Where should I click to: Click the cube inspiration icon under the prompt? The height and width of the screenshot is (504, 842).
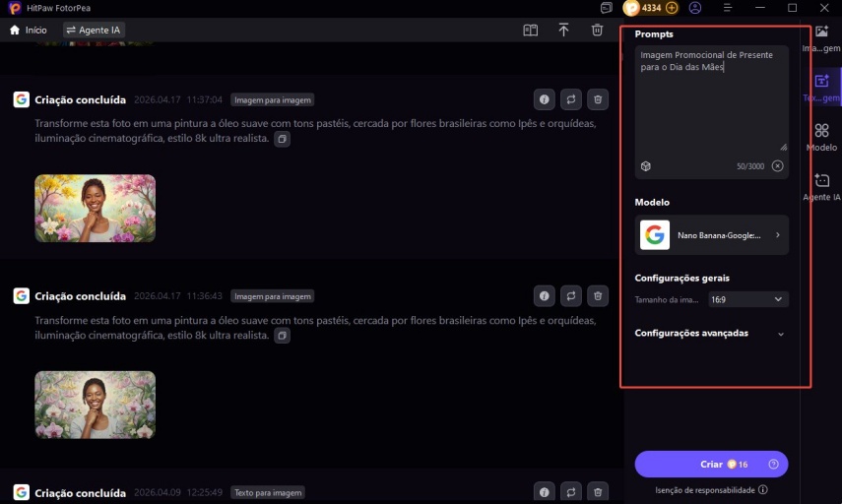click(646, 166)
